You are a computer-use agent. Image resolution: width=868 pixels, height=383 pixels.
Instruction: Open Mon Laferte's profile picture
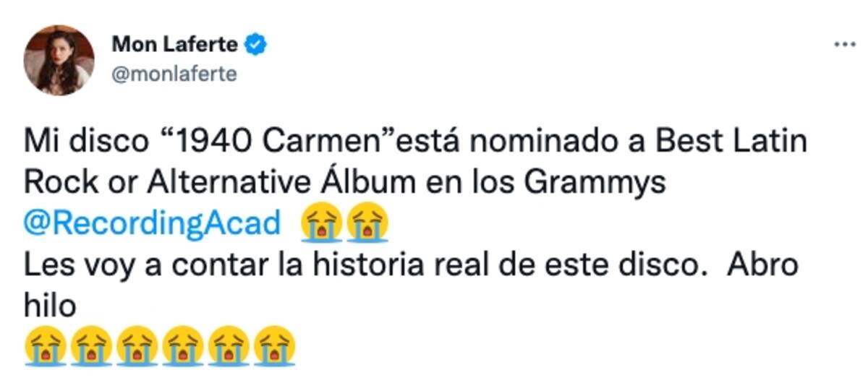59,60
